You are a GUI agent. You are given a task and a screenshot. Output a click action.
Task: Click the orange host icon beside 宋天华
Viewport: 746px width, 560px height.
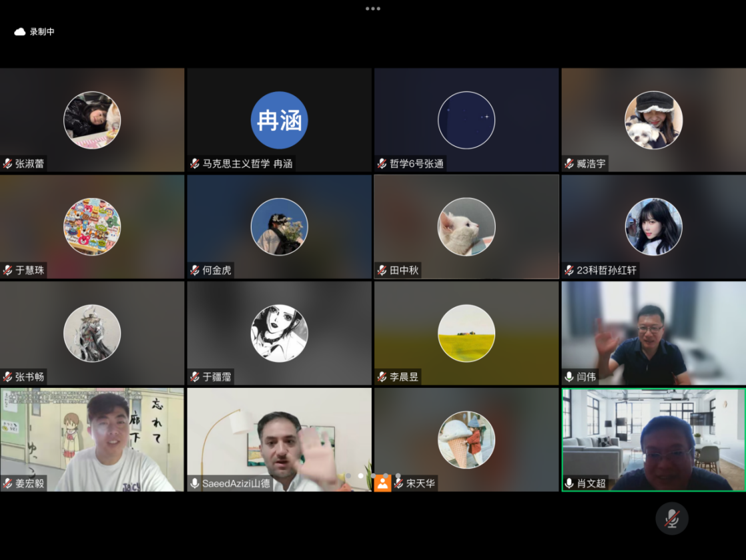(382, 483)
